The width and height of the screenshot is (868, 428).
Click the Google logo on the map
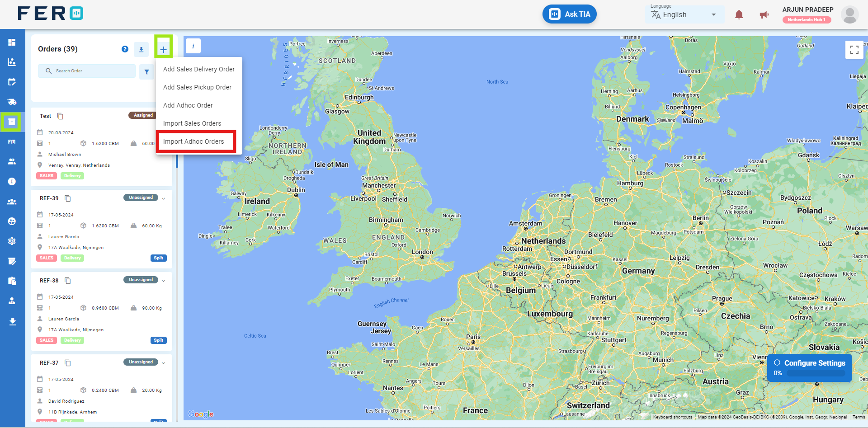(x=201, y=414)
